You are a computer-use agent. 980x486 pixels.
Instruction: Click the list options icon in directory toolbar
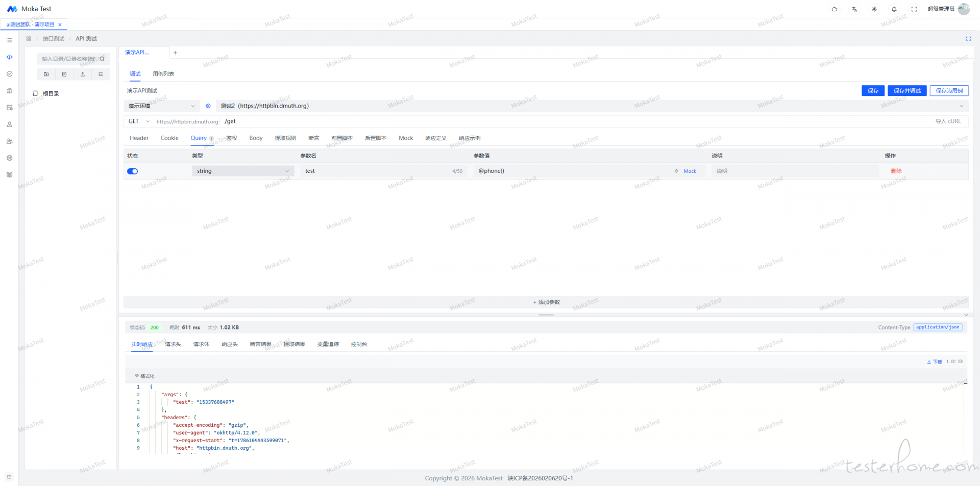[x=101, y=74]
